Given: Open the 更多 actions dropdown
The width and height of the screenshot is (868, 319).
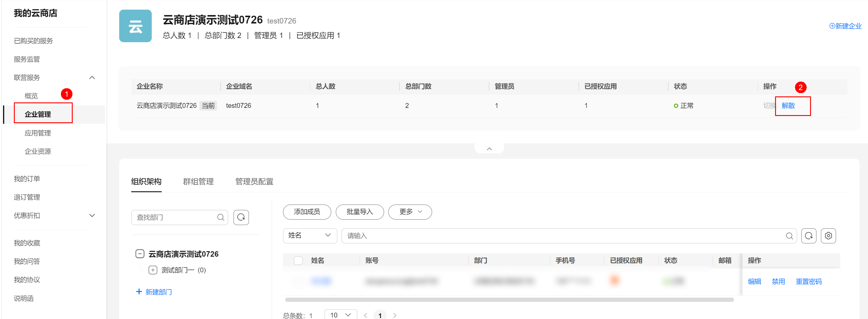Looking at the screenshot, I should (410, 212).
